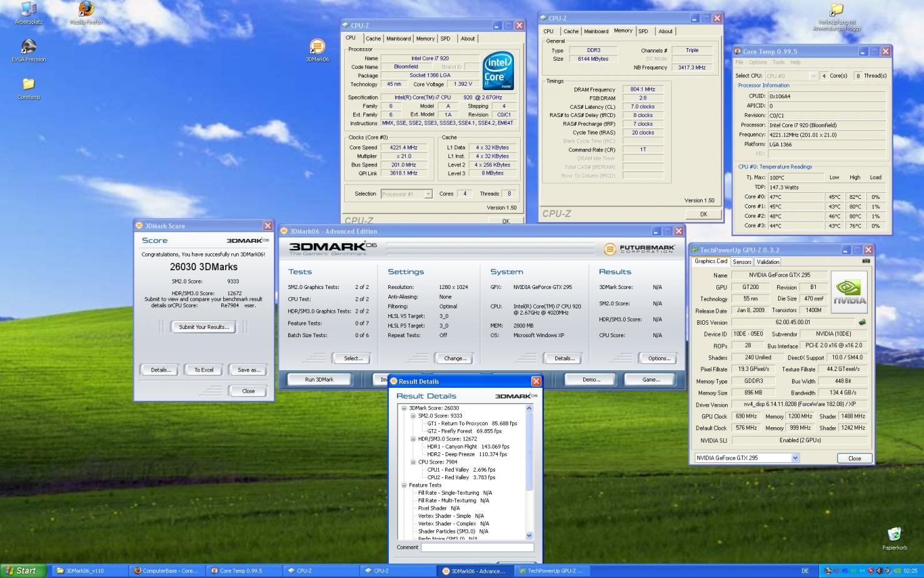Open SPD tab in CPU-Z memory window

[643, 31]
